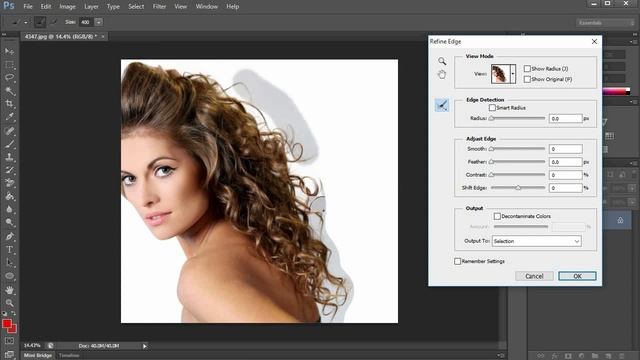640x360 pixels.
Task: Open the Layer menu
Action: (x=91, y=7)
